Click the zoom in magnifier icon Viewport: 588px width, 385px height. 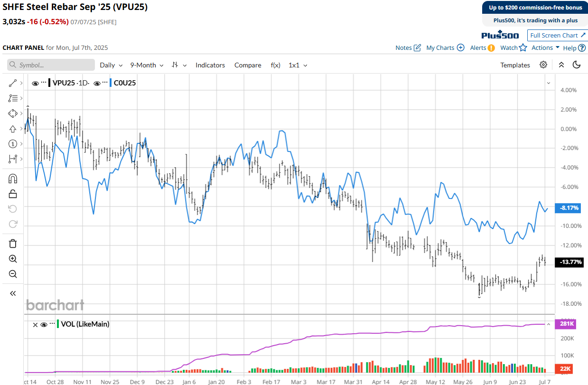(13, 259)
